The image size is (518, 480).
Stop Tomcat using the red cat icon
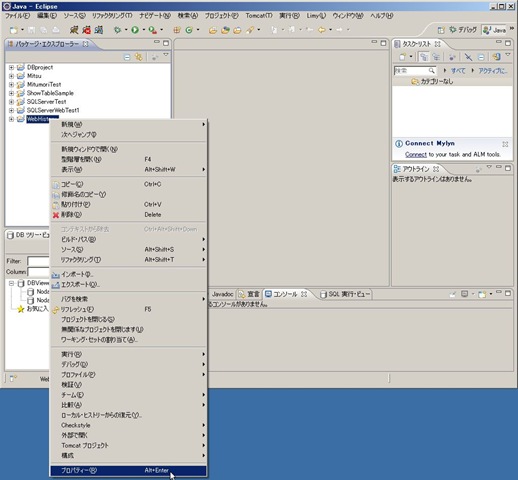click(86, 30)
